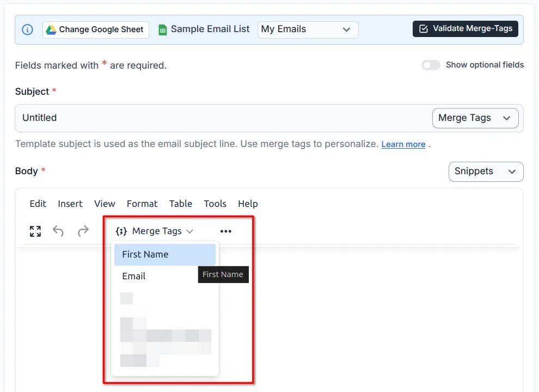Enable the Show optional fields toggle
Image resolution: width=539 pixels, height=392 pixels.
coord(431,65)
